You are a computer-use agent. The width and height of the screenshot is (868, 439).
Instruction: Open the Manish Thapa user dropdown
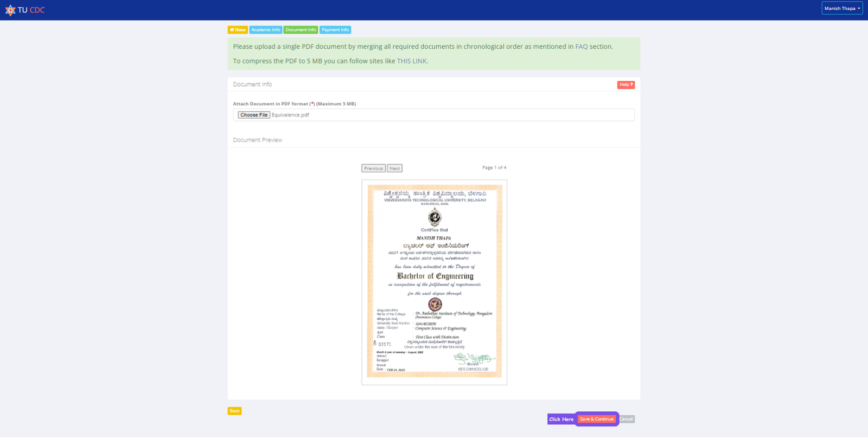coord(842,9)
